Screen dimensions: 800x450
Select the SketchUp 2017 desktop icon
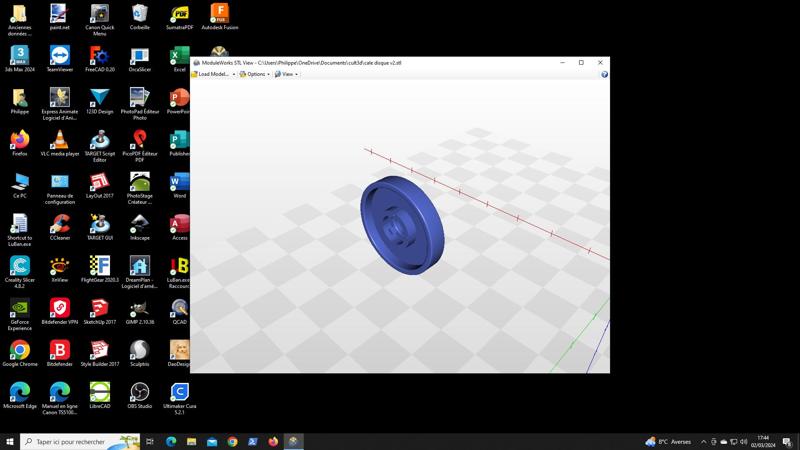pos(99,311)
